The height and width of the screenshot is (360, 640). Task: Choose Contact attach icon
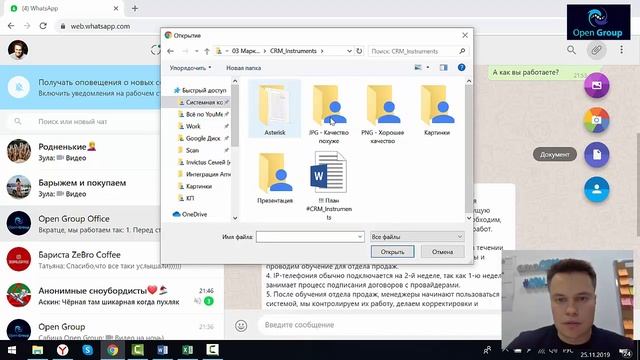click(596, 189)
